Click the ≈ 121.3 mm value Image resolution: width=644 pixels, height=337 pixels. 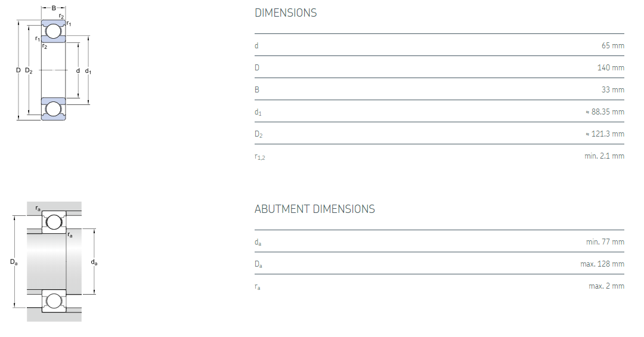pyautogui.click(x=605, y=134)
